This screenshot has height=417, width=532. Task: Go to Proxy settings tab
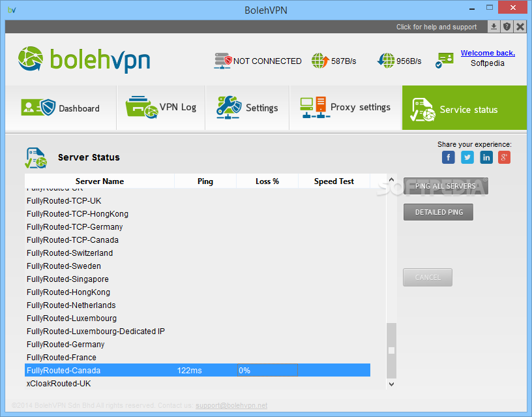pos(346,108)
